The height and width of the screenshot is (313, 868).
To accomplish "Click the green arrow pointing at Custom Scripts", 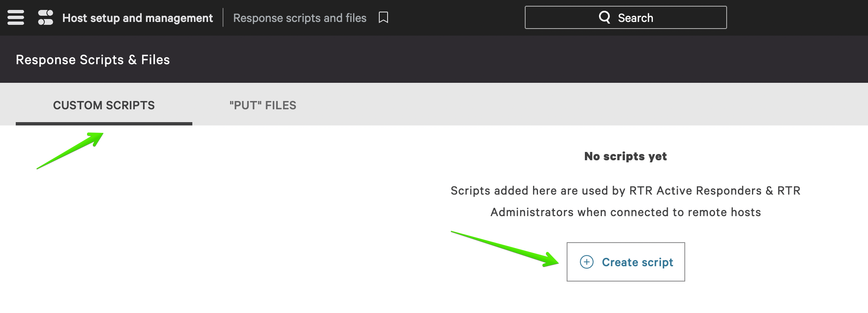I will pos(70,150).
